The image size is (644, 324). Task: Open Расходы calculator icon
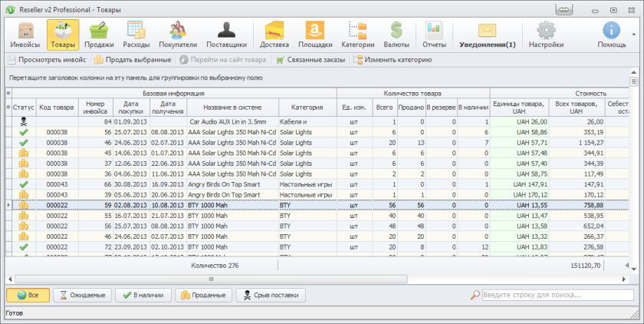coord(136,35)
